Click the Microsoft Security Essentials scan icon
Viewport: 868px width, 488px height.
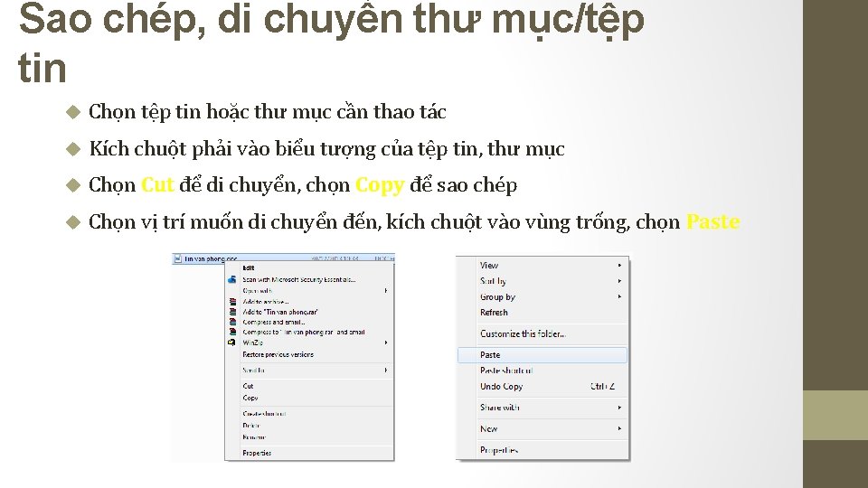(232, 279)
